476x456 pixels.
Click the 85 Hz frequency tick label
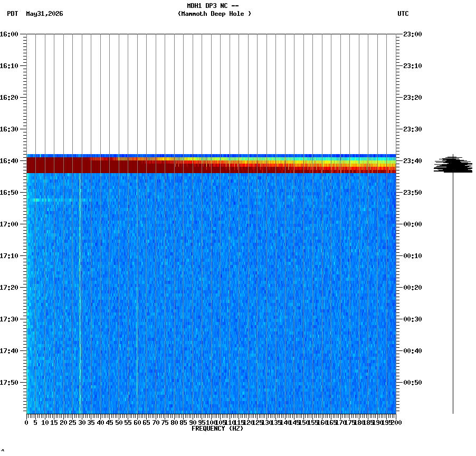coord(183,423)
